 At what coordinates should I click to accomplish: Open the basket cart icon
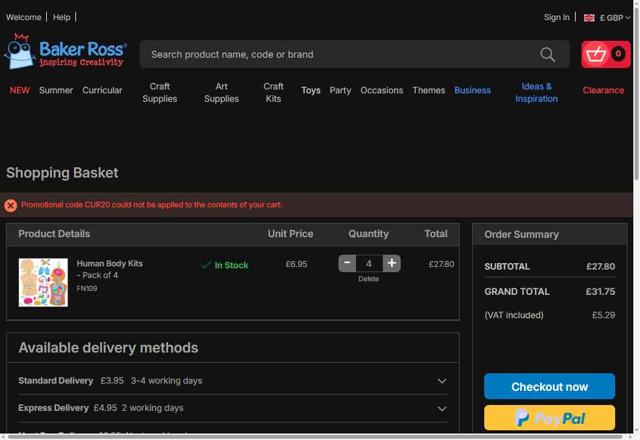click(606, 54)
